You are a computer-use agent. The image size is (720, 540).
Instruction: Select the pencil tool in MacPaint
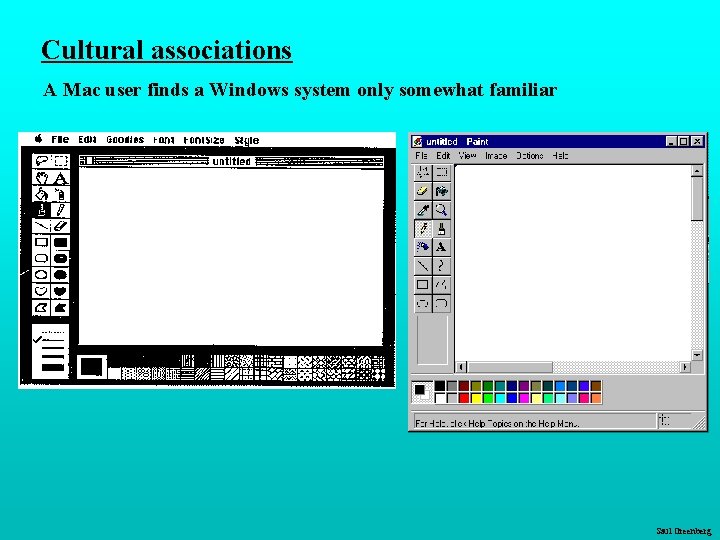click(x=61, y=210)
